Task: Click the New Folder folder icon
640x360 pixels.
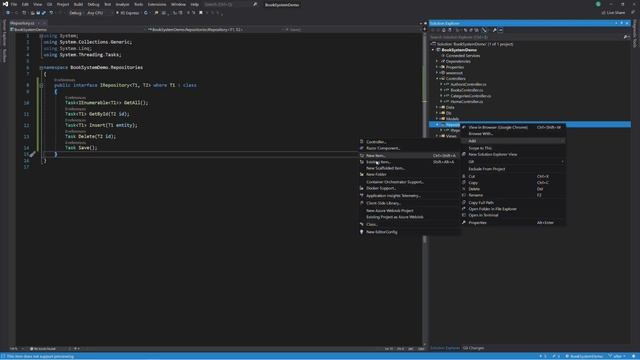Action: click(x=362, y=174)
